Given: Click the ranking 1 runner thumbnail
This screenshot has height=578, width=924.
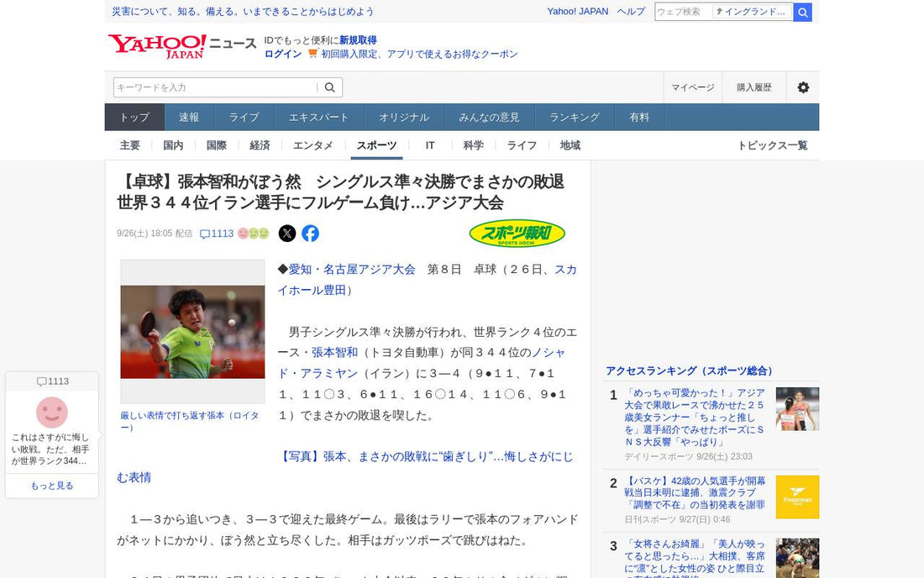Looking at the screenshot, I should [797, 409].
